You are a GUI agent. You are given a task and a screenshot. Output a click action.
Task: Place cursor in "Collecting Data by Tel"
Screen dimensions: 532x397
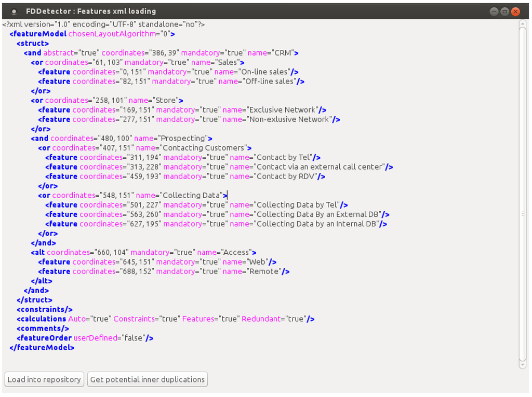[x=297, y=205]
